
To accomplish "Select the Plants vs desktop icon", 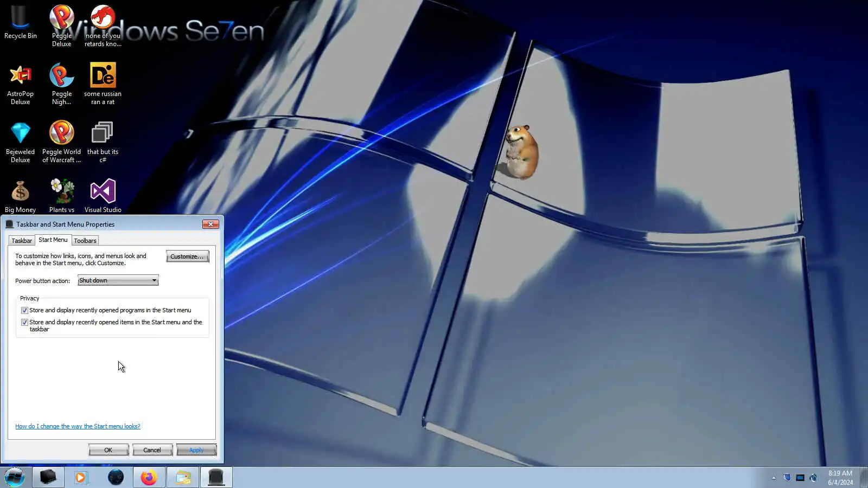I will [x=62, y=196].
